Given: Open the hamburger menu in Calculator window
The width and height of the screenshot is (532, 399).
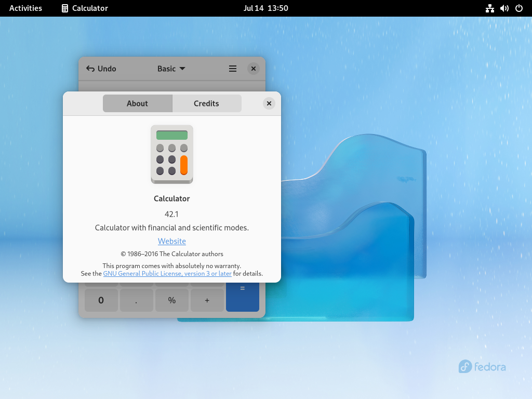Looking at the screenshot, I should [233, 69].
